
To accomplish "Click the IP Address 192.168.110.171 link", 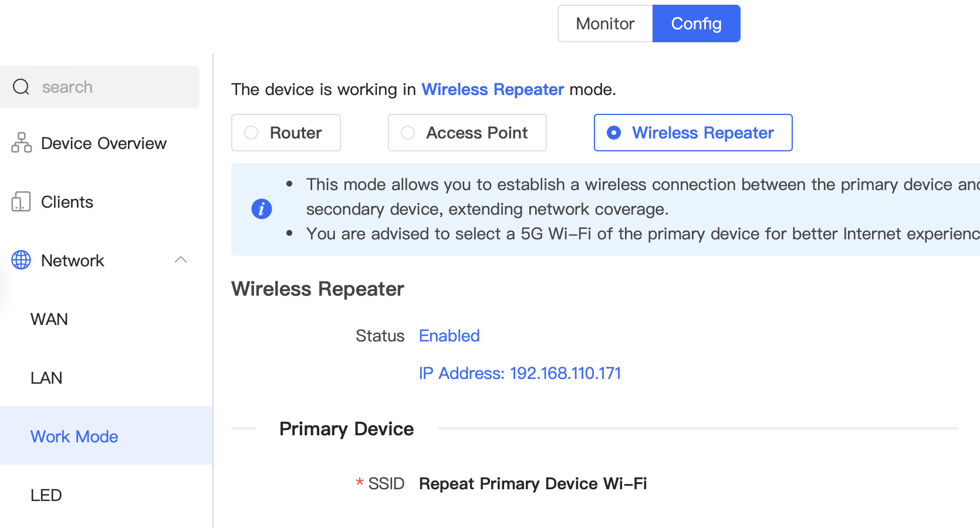I will 520,373.
